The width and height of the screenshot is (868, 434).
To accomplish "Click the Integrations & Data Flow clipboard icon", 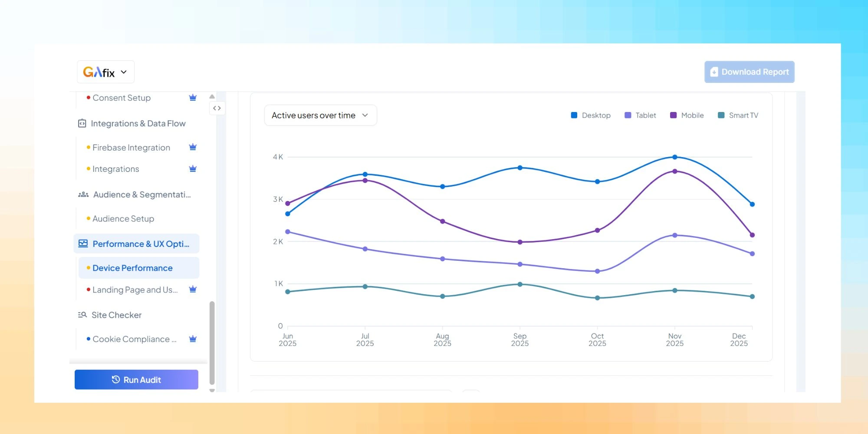I will point(82,123).
